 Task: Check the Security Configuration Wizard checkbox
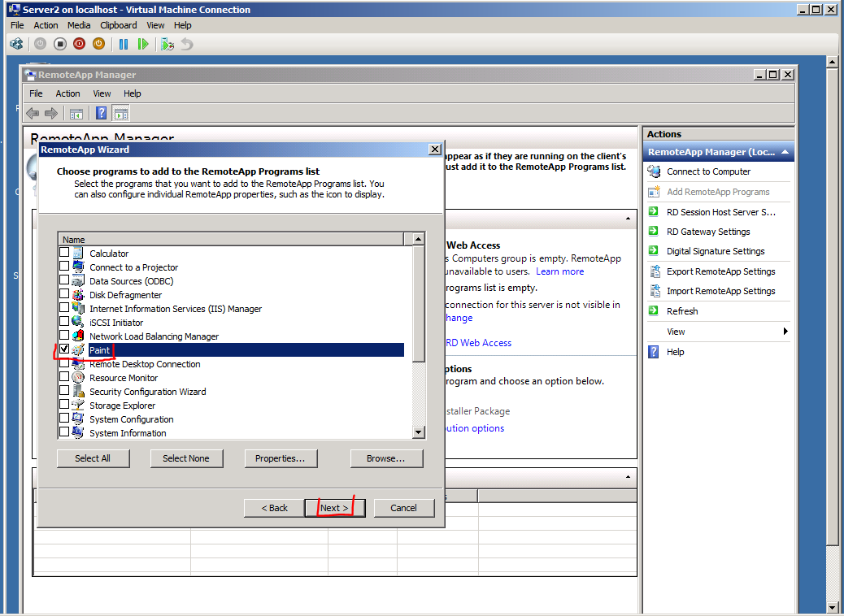pos(64,391)
